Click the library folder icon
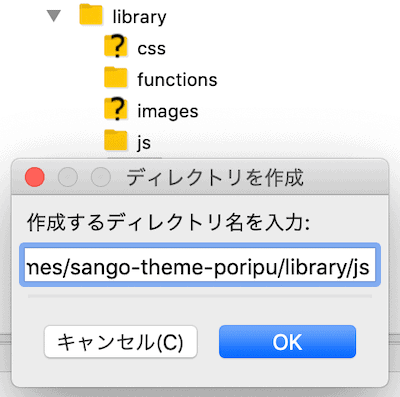This screenshot has width=400, height=397. [x=91, y=15]
